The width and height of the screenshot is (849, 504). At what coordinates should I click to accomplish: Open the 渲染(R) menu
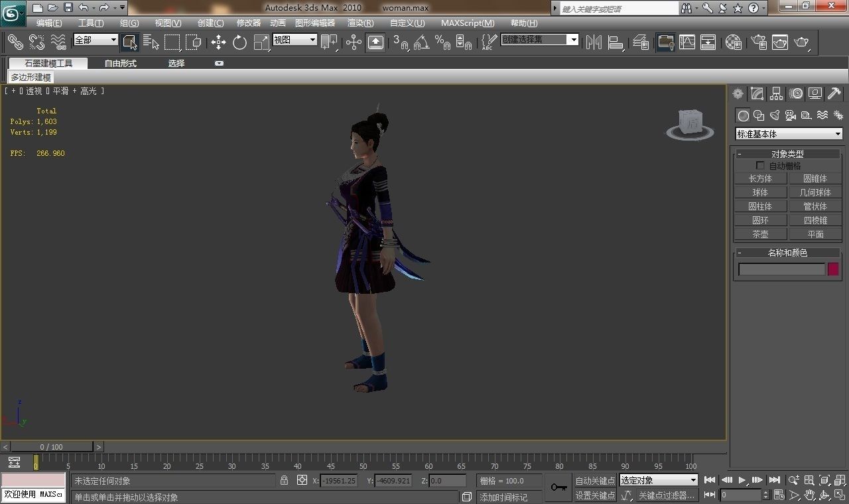click(360, 23)
